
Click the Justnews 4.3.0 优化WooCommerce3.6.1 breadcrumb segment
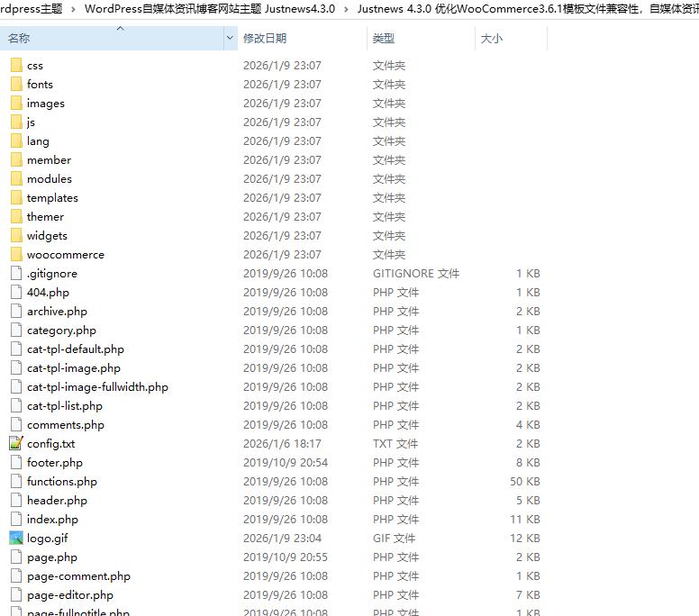click(x=528, y=9)
